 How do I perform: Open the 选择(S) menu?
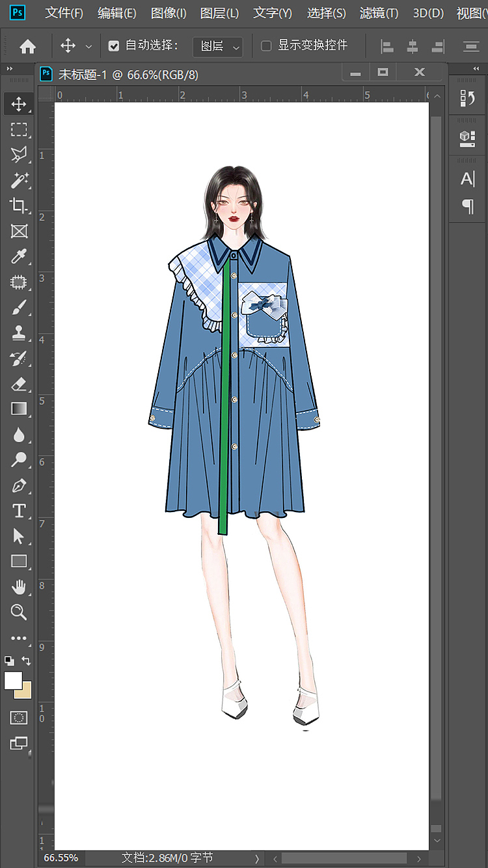[x=326, y=13]
